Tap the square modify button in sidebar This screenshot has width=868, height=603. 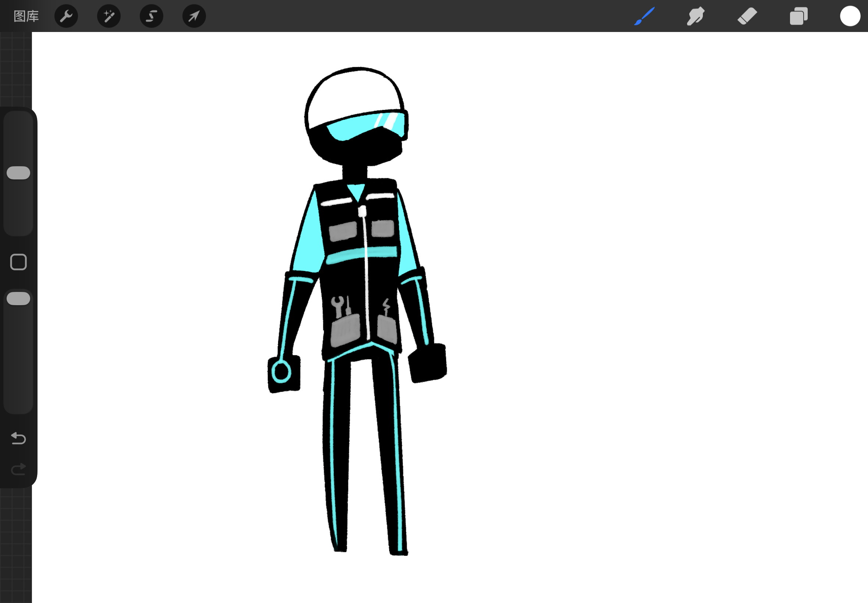(x=18, y=262)
